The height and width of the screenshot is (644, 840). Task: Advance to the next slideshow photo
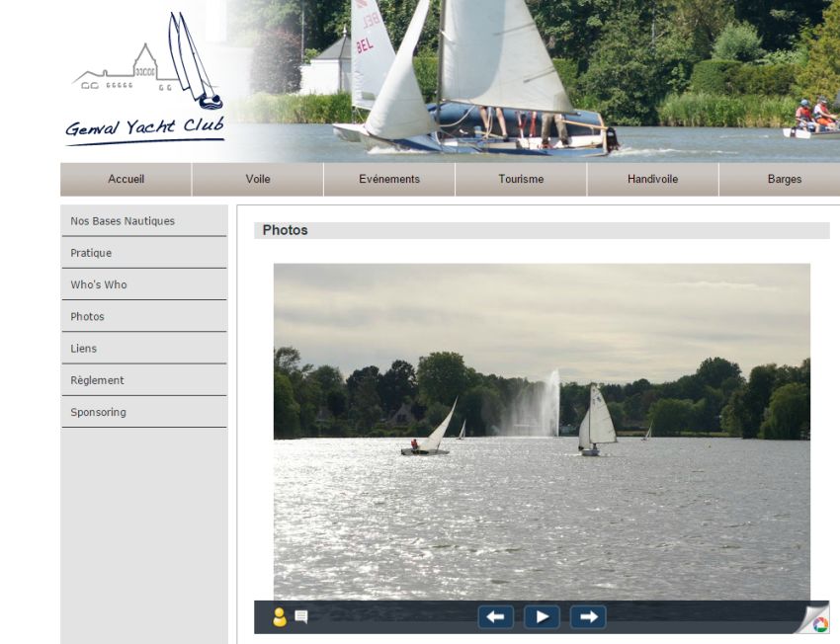click(x=588, y=617)
